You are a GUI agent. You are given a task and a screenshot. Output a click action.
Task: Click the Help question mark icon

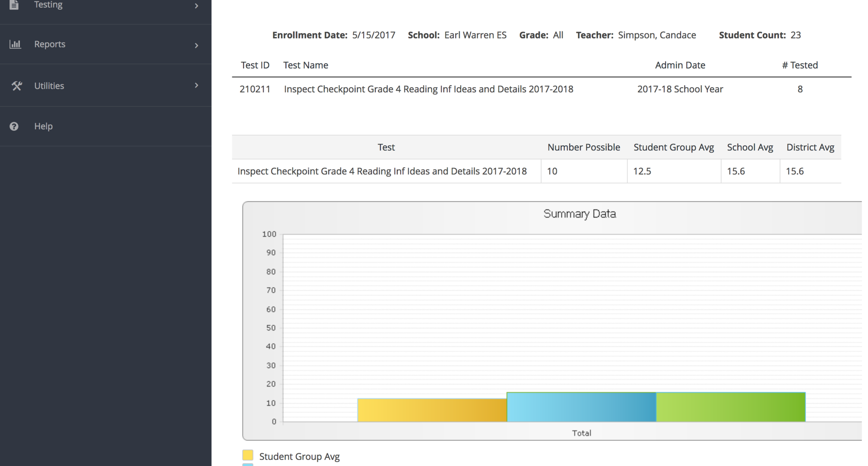14,126
